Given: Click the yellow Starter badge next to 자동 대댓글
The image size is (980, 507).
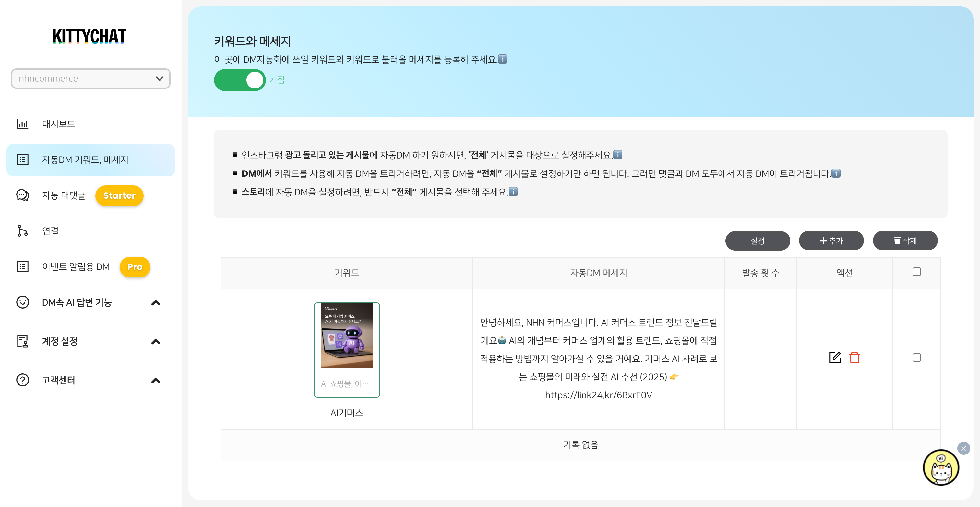Looking at the screenshot, I should click(x=119, y=195).
